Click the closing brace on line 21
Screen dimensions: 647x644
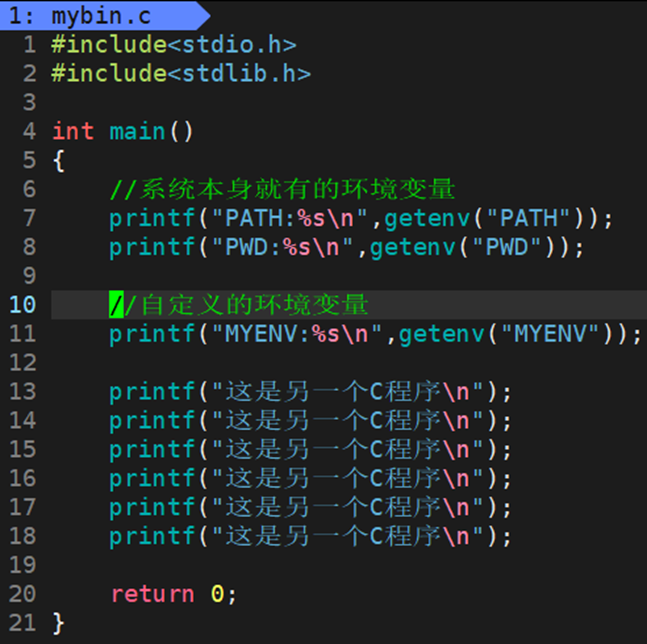pyautogui.click(x=59, y=623)
